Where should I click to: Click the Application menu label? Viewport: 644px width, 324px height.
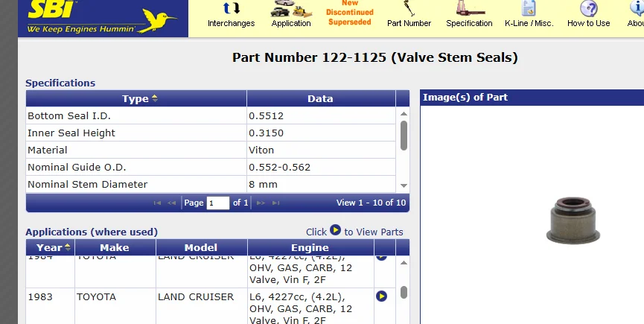pyautogui.click(x=291, y=23)
